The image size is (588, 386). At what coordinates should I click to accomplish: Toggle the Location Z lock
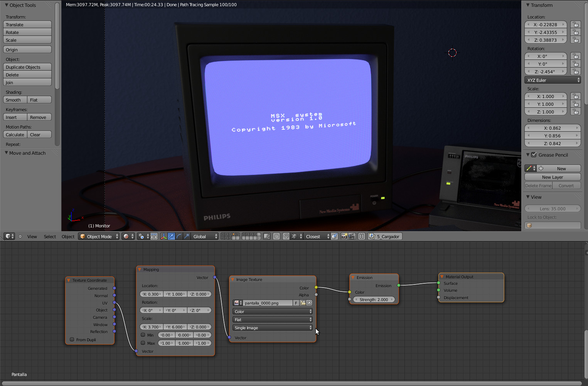575,40
